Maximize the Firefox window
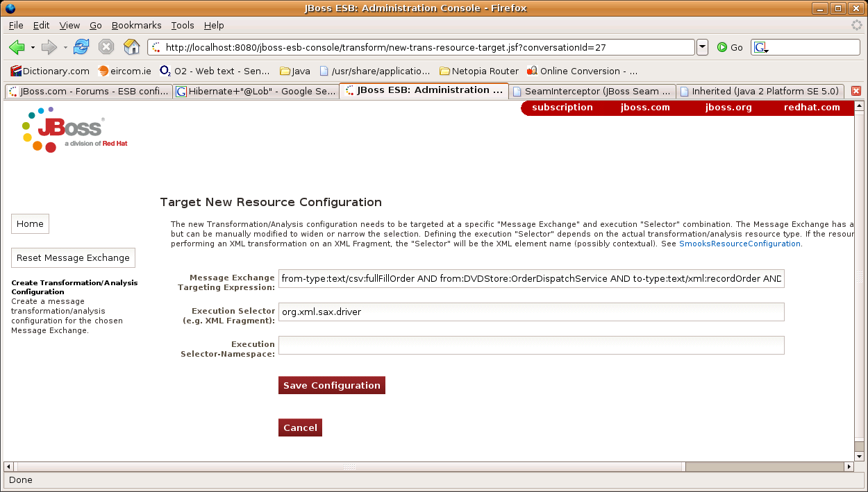Image resolution: width=868 pixels, height=492 pixels. 838,8
